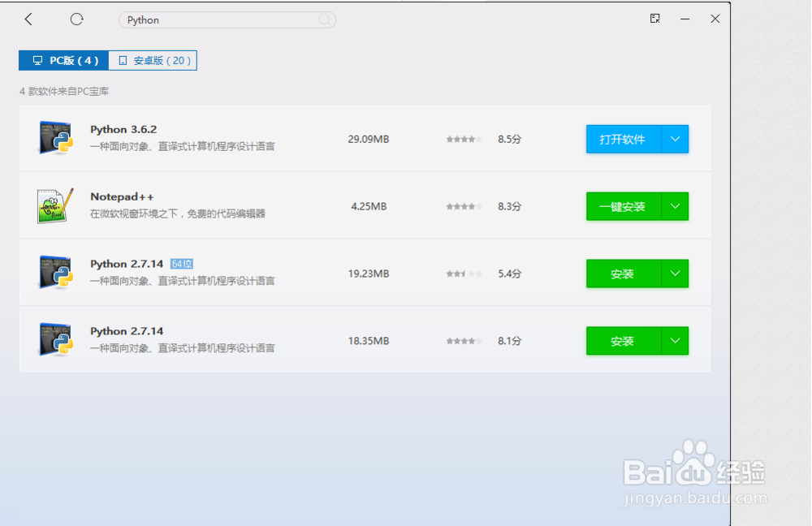The image size is (812, 526).
Task: Click the 8.3分 score text
Action: [510, 206]
